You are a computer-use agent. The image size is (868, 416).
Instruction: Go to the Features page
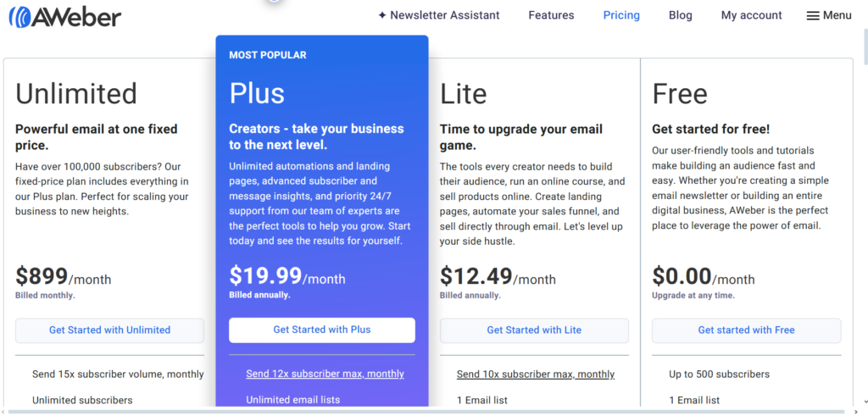click(551, 15)
